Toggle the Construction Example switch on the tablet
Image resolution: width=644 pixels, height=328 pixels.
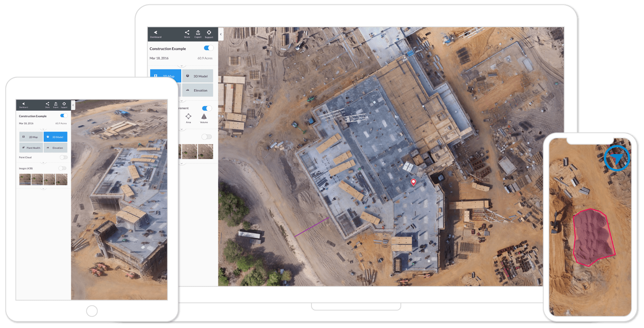click(64, 116)
